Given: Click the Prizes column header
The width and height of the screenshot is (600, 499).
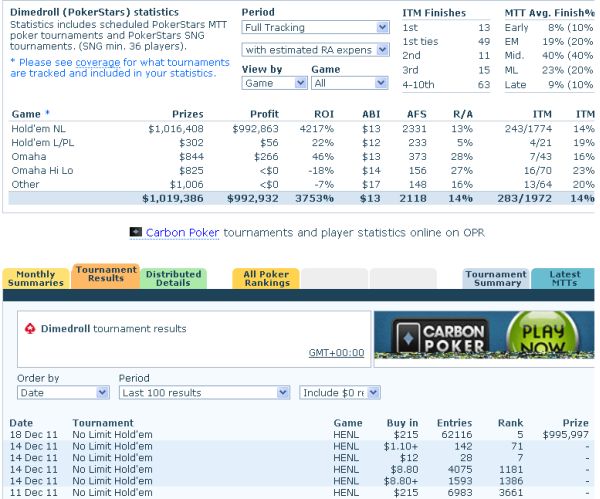Looking at the screenshot, I should [x=188, y=114].
